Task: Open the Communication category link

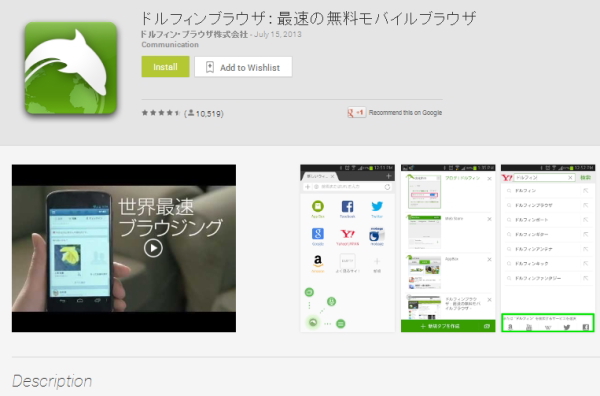Action: 170,44
